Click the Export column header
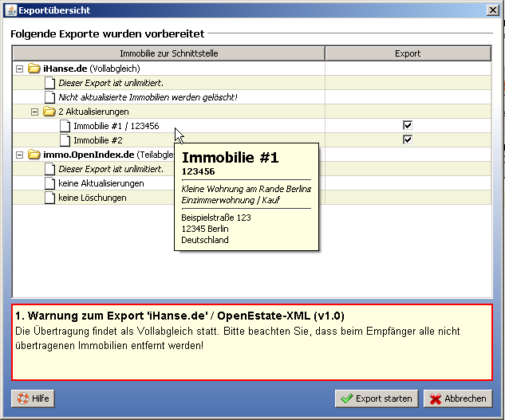 408,53
